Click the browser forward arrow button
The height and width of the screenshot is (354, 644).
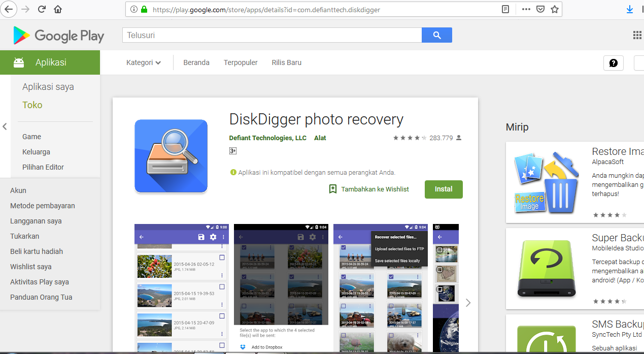click(25, 9)
